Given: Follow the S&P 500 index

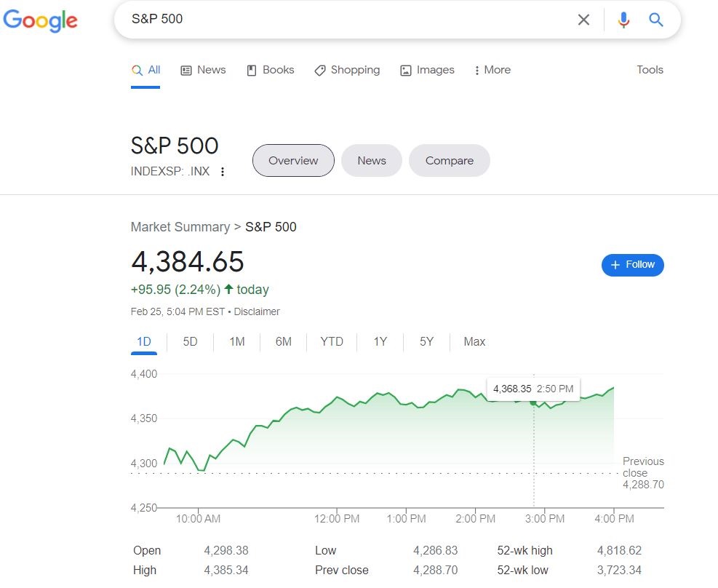Looking at the screenshot, I should tap(632, 265).
